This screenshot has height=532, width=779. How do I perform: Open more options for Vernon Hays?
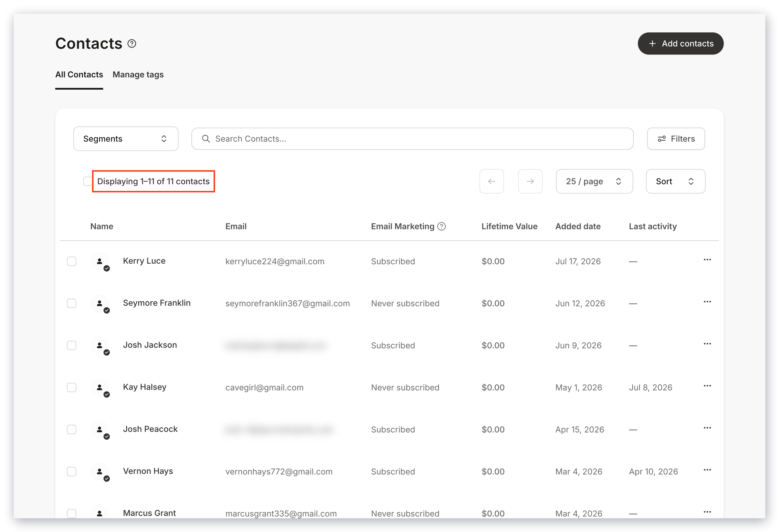coord(707,470)
